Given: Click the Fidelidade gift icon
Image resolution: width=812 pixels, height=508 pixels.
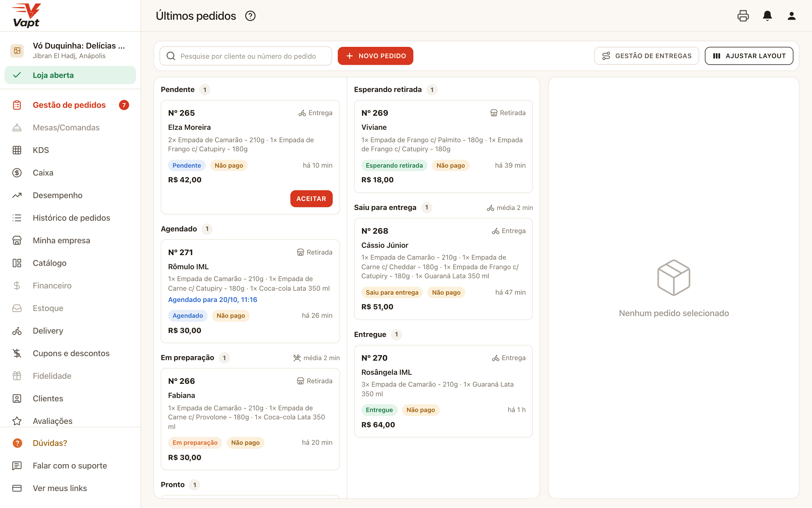Looking at the screenshot, I should 17,376.
